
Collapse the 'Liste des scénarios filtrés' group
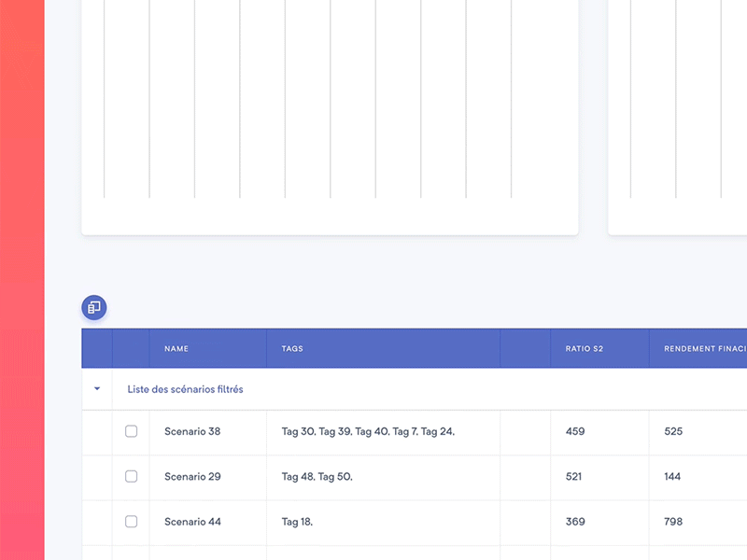[96, 388]
